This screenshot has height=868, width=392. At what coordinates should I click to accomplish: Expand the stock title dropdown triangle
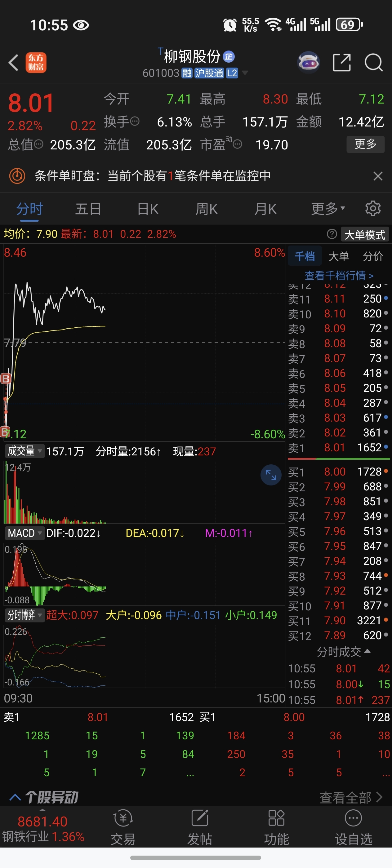point(245,73)
